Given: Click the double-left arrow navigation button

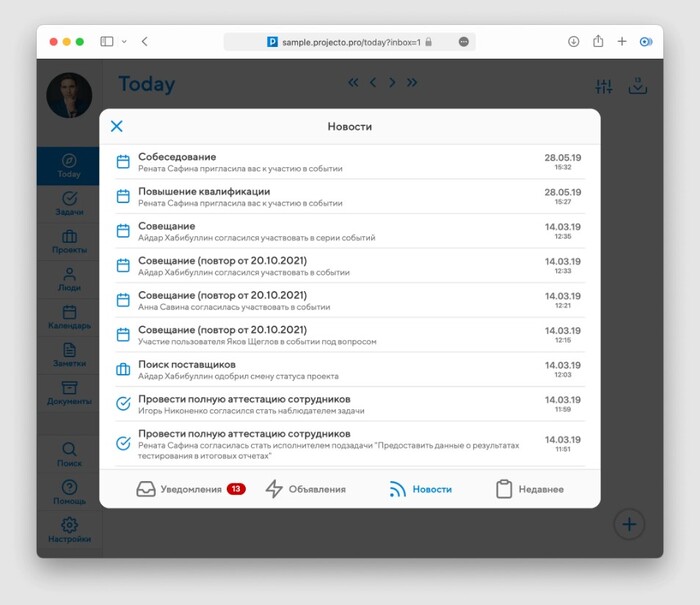Looking at the screenshot, I should coord(353,83).
